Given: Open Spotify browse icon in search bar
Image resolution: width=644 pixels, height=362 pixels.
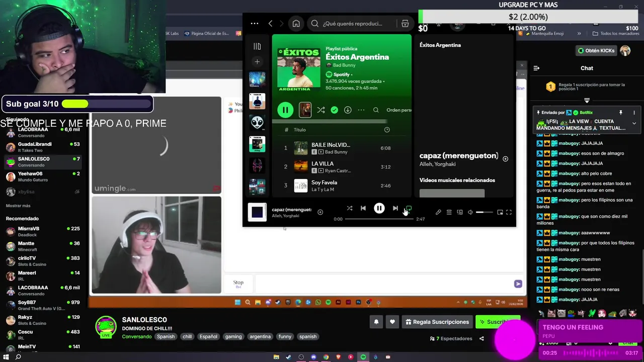Looking at the screenshot, I should (x=405, y=24).
